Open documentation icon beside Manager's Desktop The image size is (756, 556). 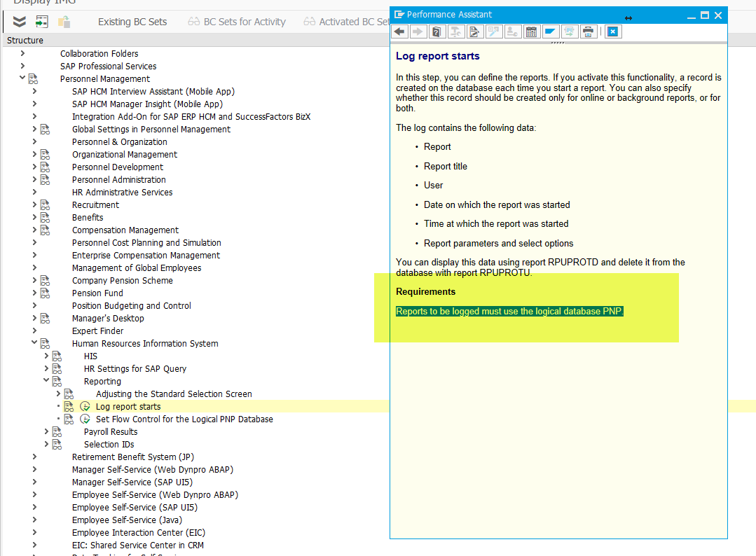coord(46,318)
